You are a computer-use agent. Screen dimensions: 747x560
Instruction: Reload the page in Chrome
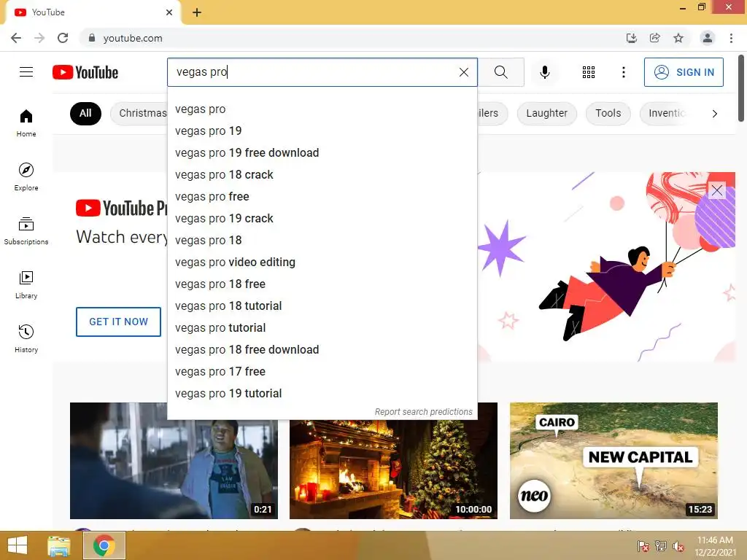pyautogui.click(x=63, y=38)
